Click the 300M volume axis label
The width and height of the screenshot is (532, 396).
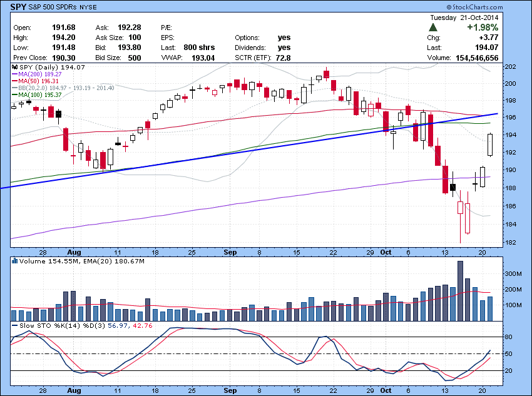coord(513,273)
